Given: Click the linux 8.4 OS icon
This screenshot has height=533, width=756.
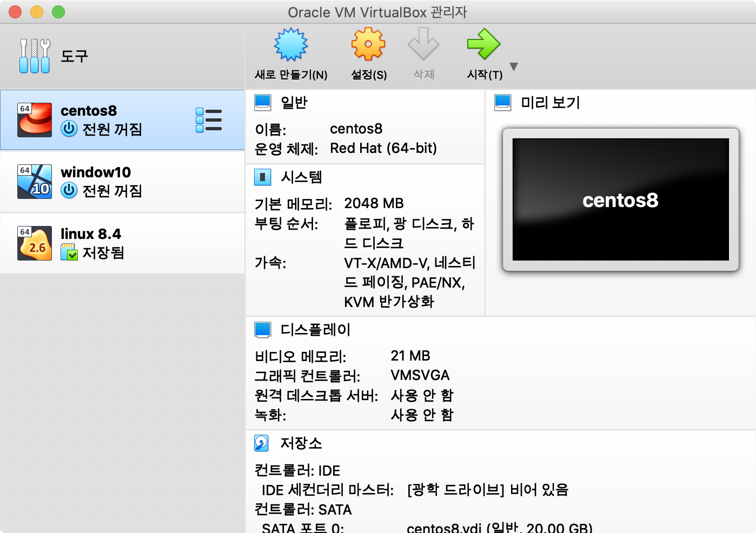Looking at the screenshot, I should pos(35,243).
